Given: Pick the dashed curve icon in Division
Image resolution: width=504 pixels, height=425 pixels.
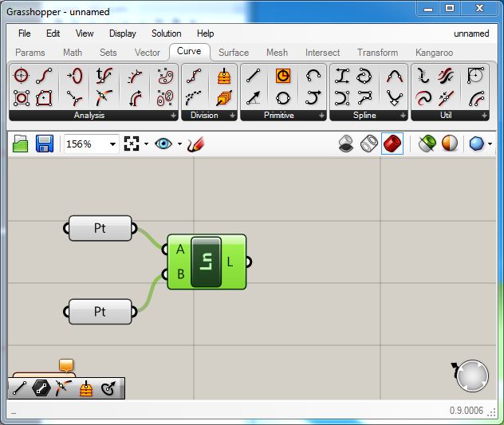Looking at the screenshot, I should pos(194,98).
